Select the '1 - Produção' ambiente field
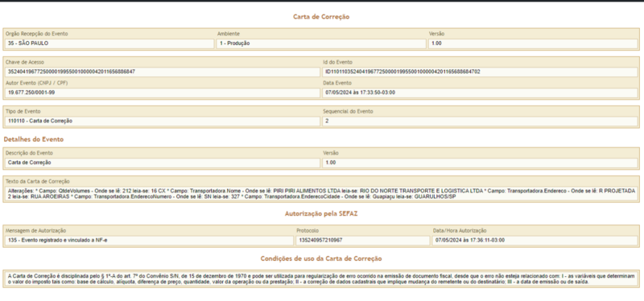644x301 pixels. [321, 43]
